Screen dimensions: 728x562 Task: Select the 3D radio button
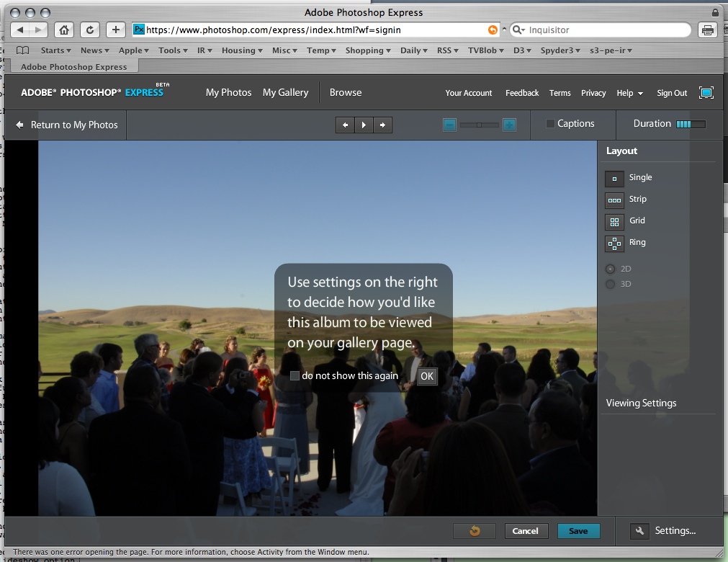coord(611,285)
